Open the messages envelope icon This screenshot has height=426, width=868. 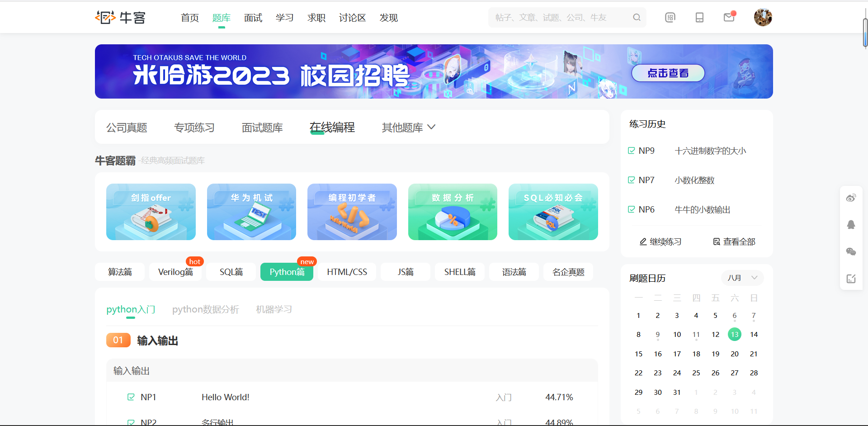tap(729, 17)
